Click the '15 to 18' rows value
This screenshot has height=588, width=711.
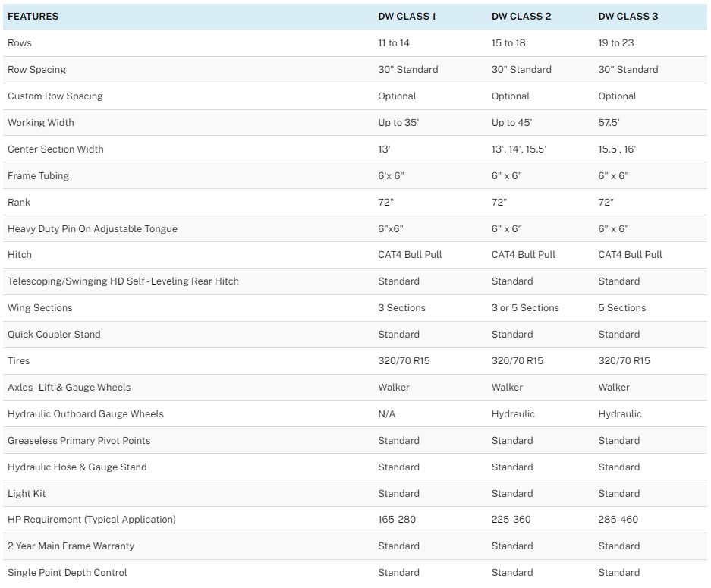(x=508, y=43)
